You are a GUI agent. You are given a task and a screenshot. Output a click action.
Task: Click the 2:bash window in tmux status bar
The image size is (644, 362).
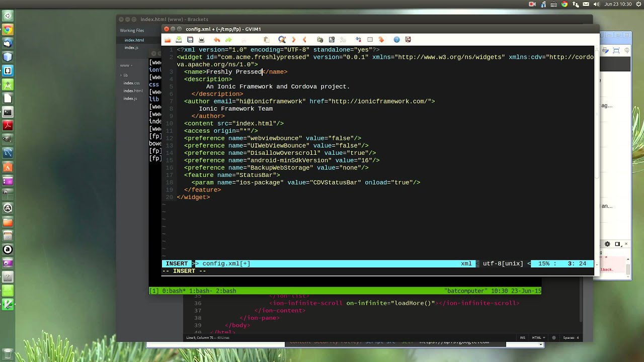pyautogui.click(x=226, y=291)
